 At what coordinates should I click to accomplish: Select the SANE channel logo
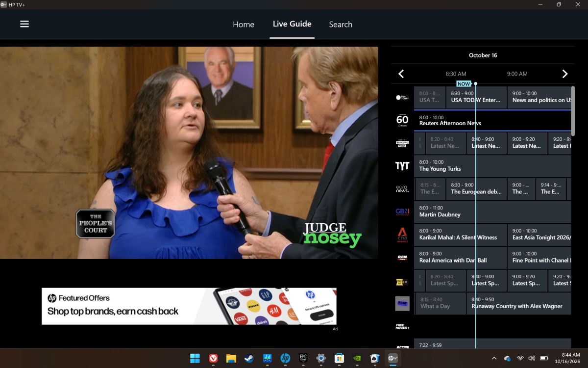point(402,303)
